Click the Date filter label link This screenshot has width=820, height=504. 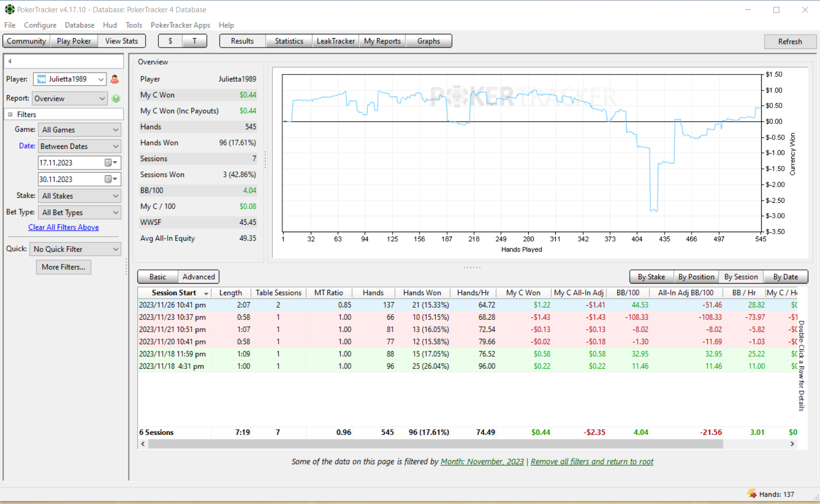pyautogui.click(x=27, y=145)
